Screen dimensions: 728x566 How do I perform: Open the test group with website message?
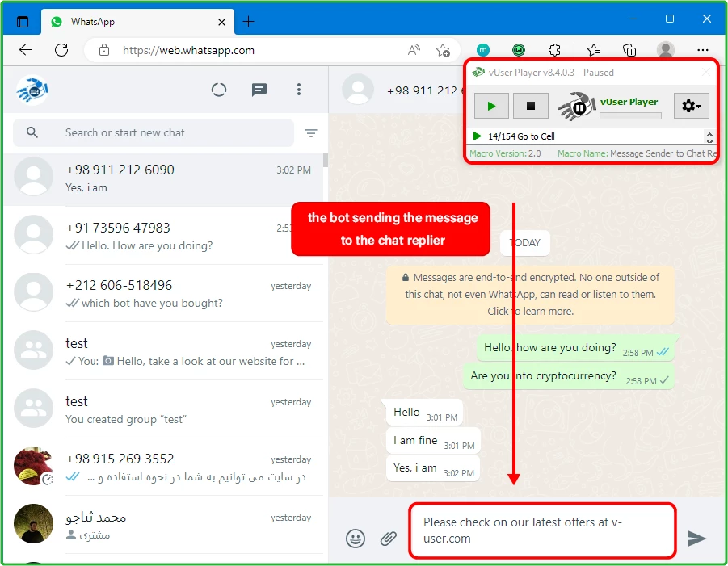(x=163, y=351)
